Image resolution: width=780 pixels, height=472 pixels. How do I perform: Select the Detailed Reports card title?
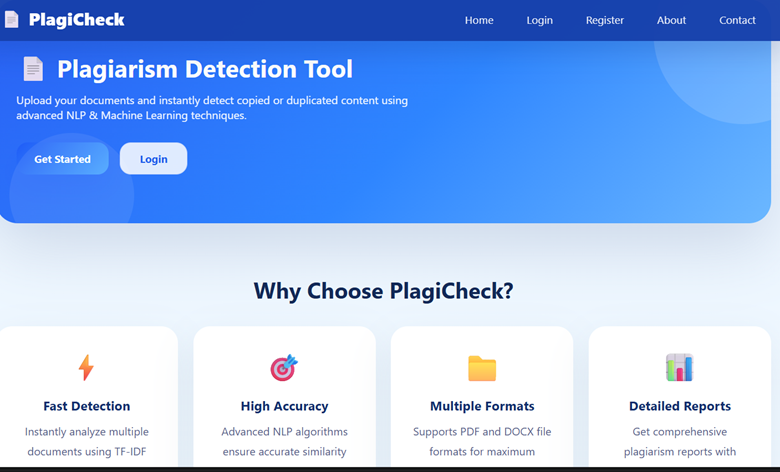(680, 406)
